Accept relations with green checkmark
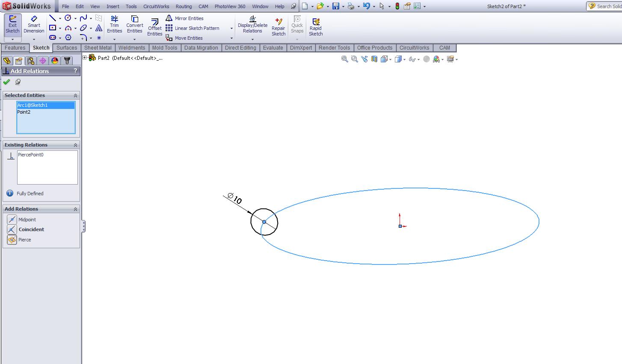Viewport: 622px width, 364px height. 6,82
